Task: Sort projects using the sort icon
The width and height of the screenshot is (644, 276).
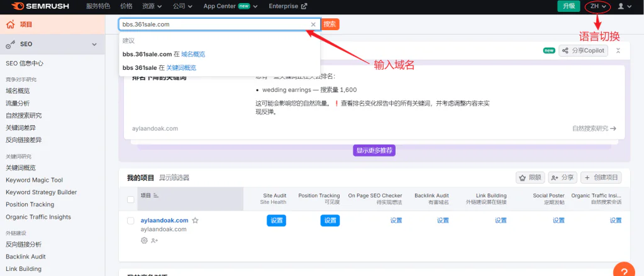Action: coord(156,196)
